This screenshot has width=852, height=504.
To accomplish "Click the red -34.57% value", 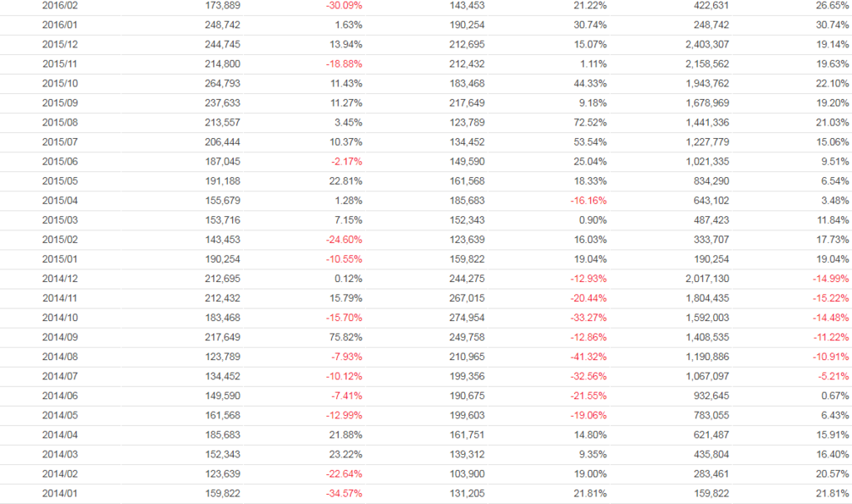I will pos(344,493).
